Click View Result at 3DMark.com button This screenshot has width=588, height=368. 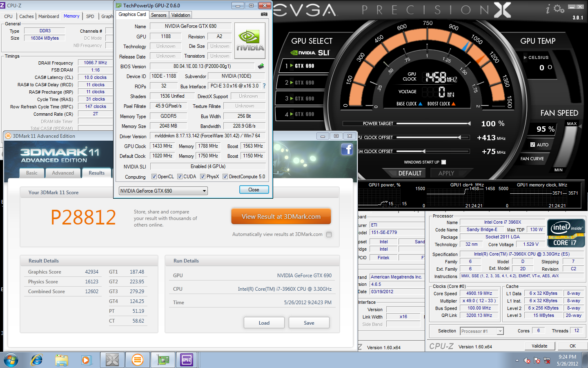click(x=281, y=217)
